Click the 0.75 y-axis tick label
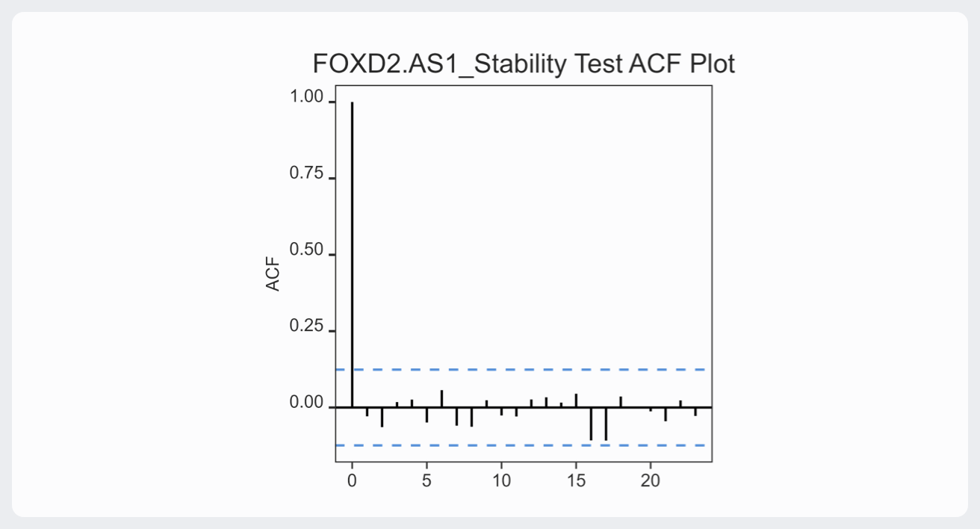980x529 pixels. coord(306,174)
